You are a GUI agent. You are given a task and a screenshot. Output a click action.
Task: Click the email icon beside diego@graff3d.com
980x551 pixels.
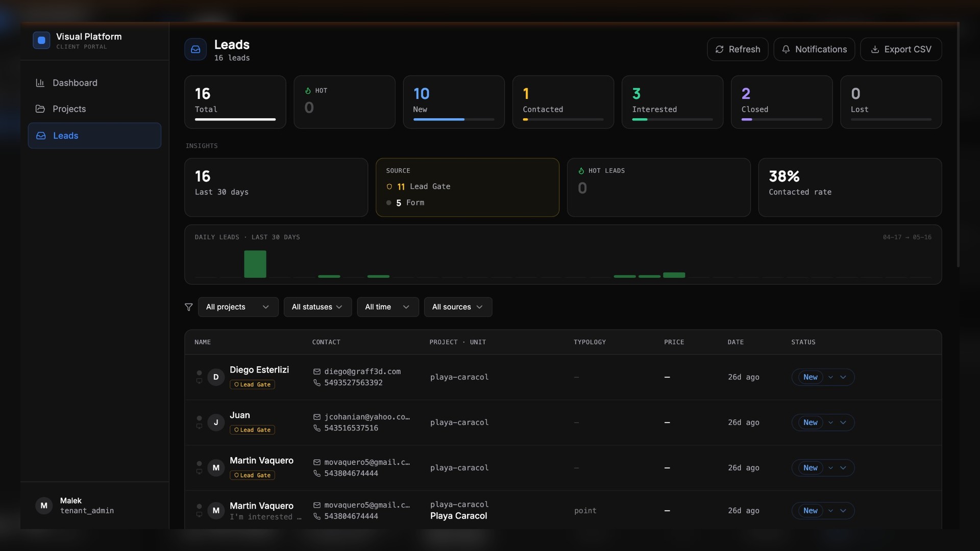317,371
